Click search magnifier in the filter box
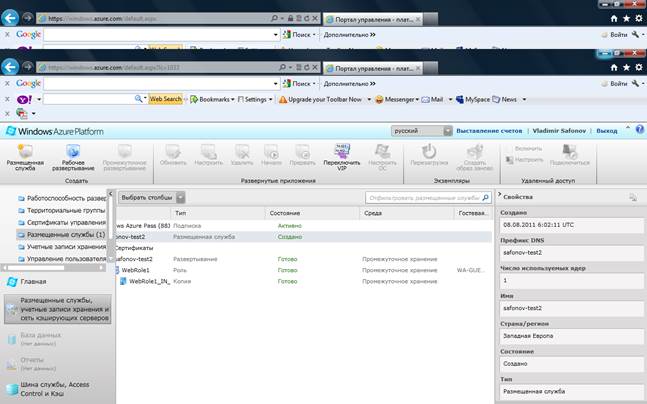The image size is (647, 404). [486, 198]
